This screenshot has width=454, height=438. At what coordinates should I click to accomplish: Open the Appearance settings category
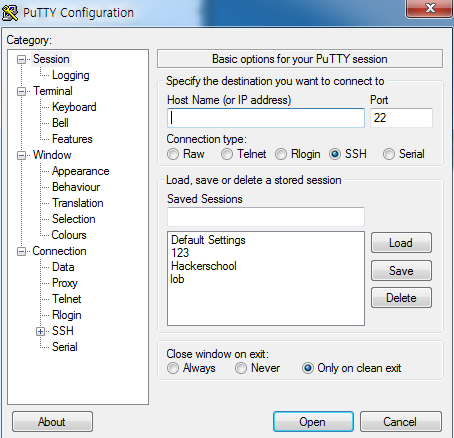pyautogui.click(x=80, y=171)
